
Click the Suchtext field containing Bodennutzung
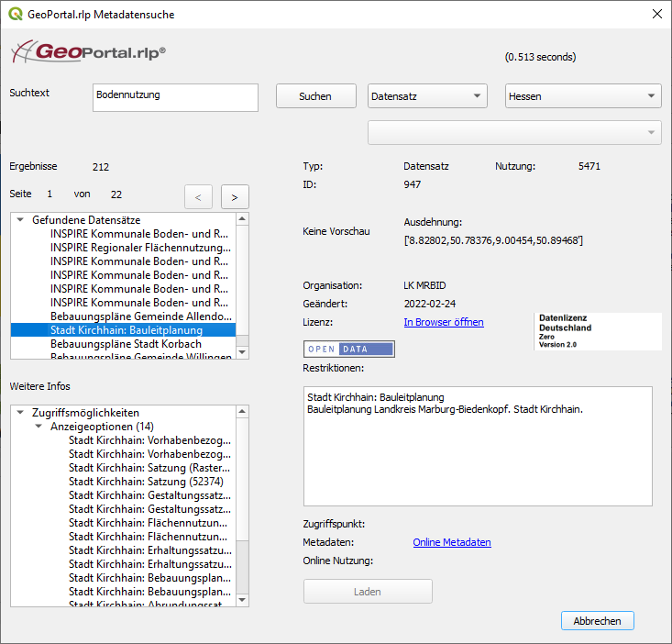click(x=175, y=97)
